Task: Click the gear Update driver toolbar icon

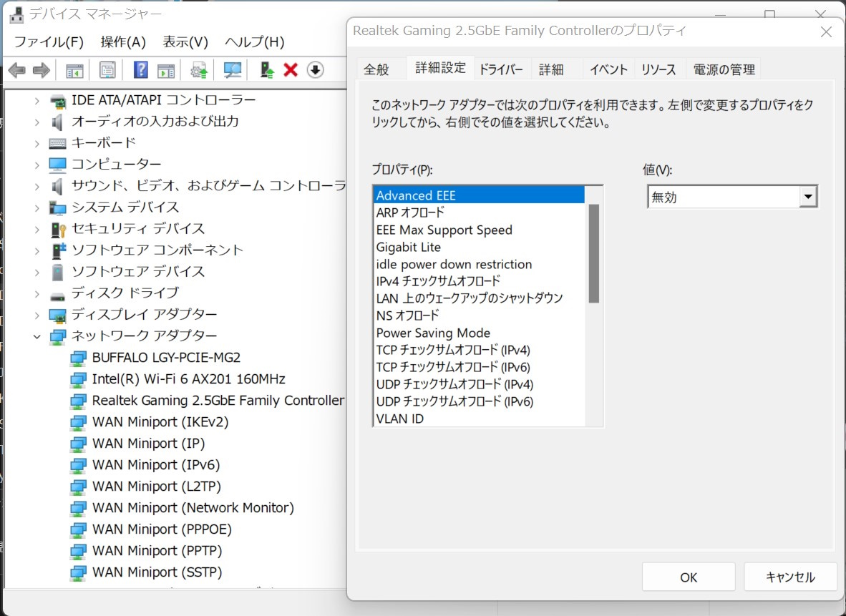Action: point(199,70)
